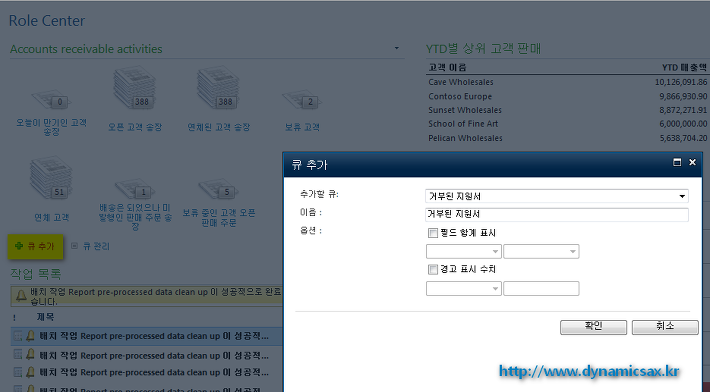Click the Accounts receivable activities heading

[x=86, y=49]
